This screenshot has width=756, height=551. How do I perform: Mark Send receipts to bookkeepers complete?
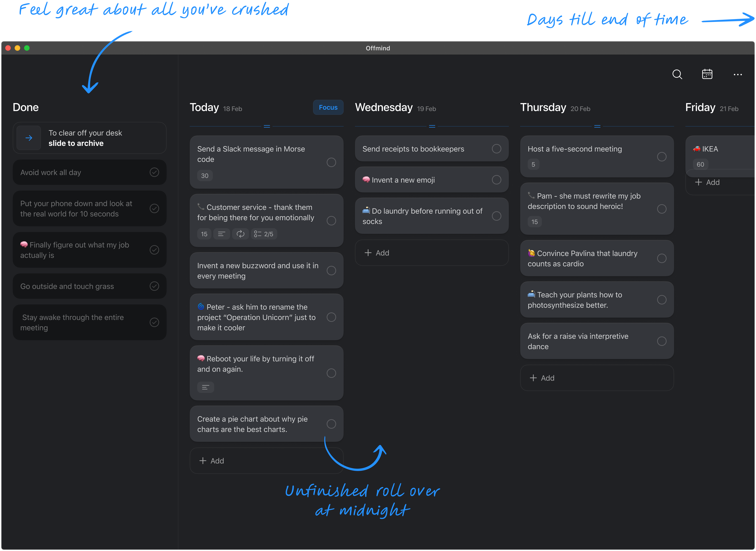click(496, 148)
